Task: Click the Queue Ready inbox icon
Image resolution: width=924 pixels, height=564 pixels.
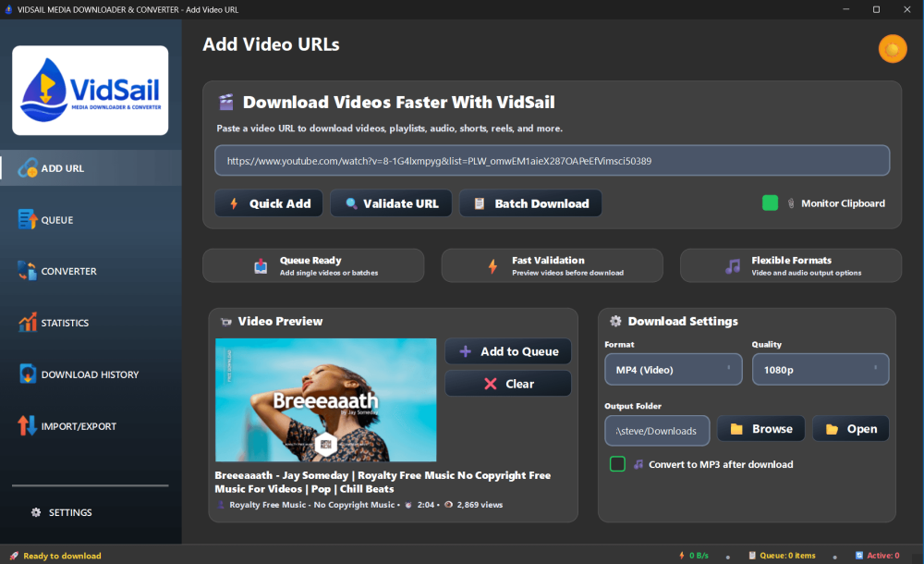Action: pyautogui.click(x=261, y=266)
